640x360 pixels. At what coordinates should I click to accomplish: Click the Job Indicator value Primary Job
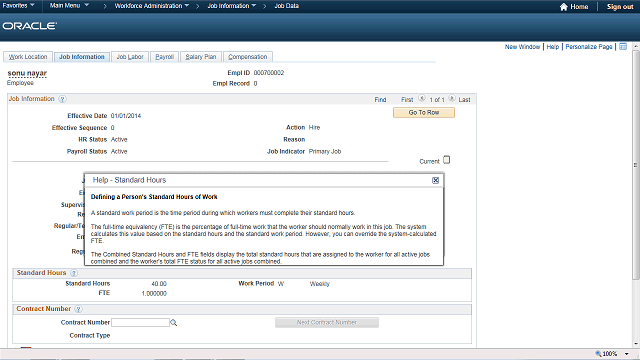pos(324,151)
